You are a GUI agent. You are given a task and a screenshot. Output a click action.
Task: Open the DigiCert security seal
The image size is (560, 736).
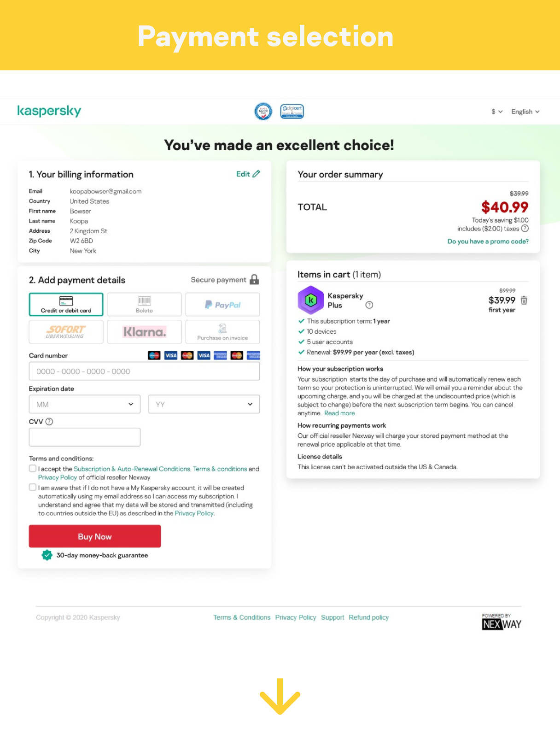tap(292, 111)
